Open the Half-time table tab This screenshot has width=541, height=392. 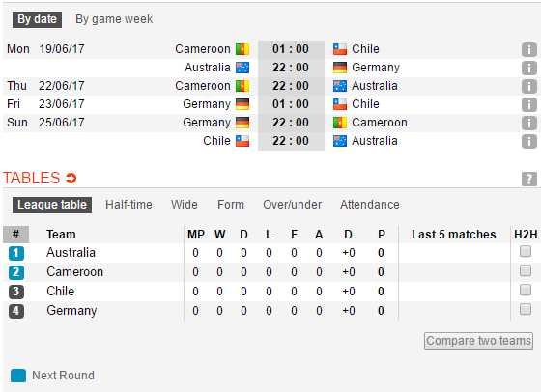(128, 205)
